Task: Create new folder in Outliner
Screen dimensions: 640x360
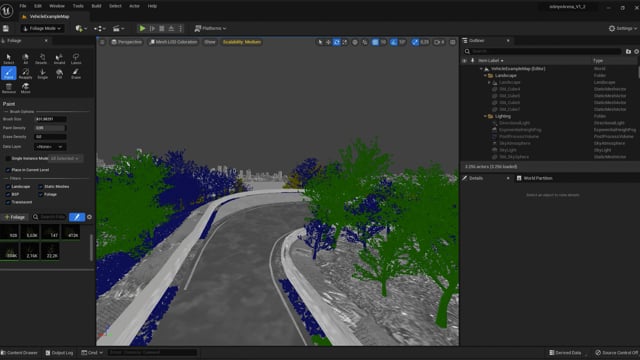Action: coord(628,51)
